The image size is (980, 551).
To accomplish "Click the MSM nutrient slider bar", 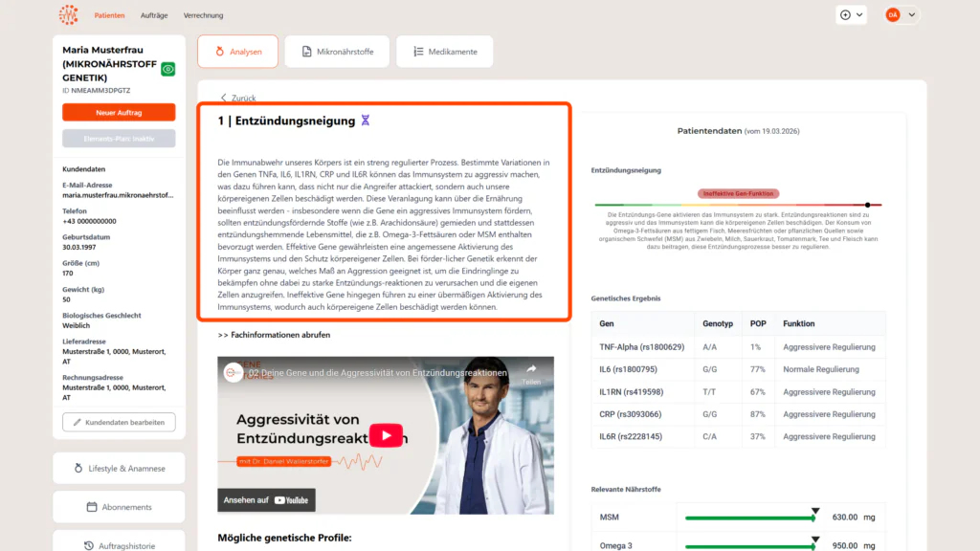I will click(749, 518).
